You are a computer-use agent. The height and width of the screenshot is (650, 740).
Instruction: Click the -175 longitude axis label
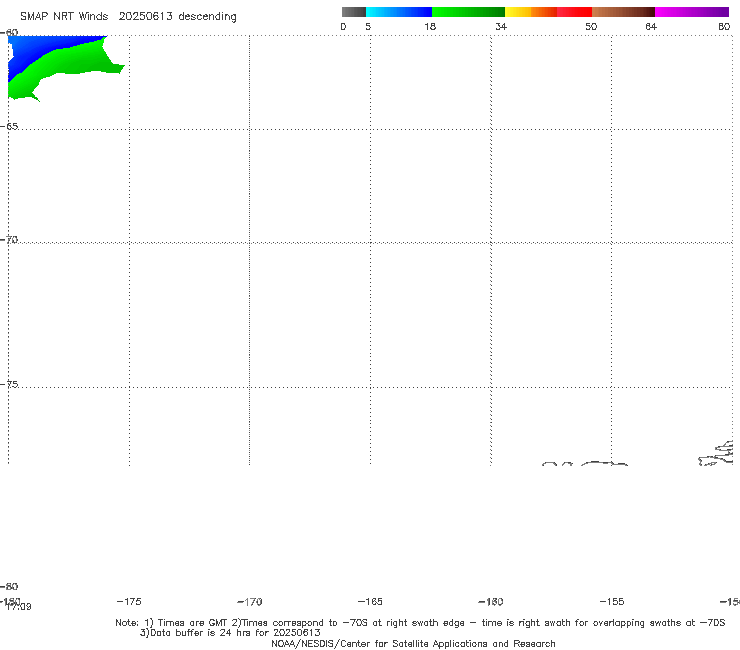coord(129,601)
